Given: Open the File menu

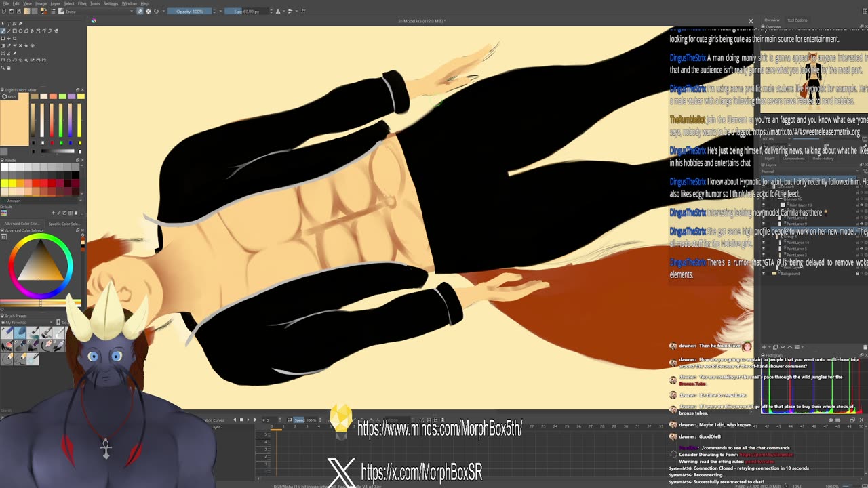Looking at the screenshot, I should point(6,3).
